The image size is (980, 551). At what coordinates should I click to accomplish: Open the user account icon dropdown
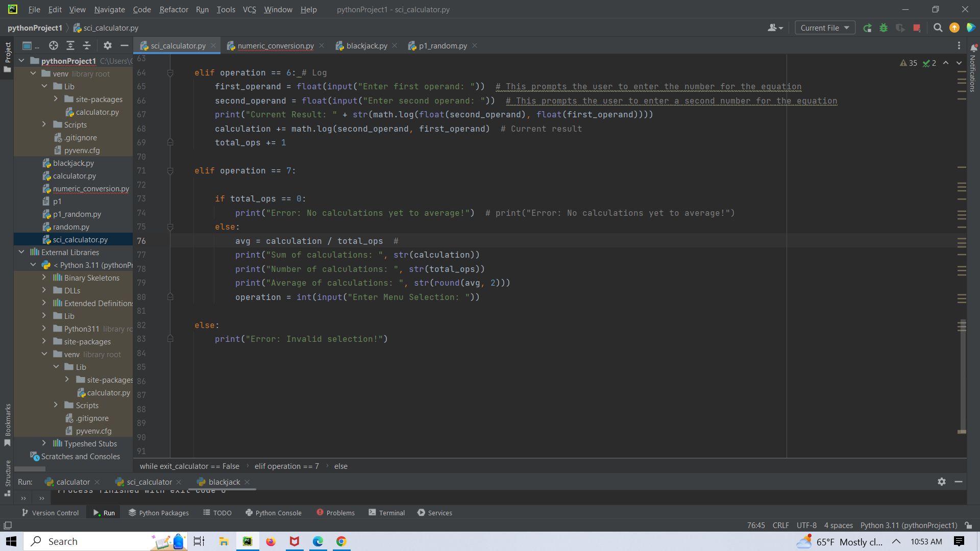775,28
